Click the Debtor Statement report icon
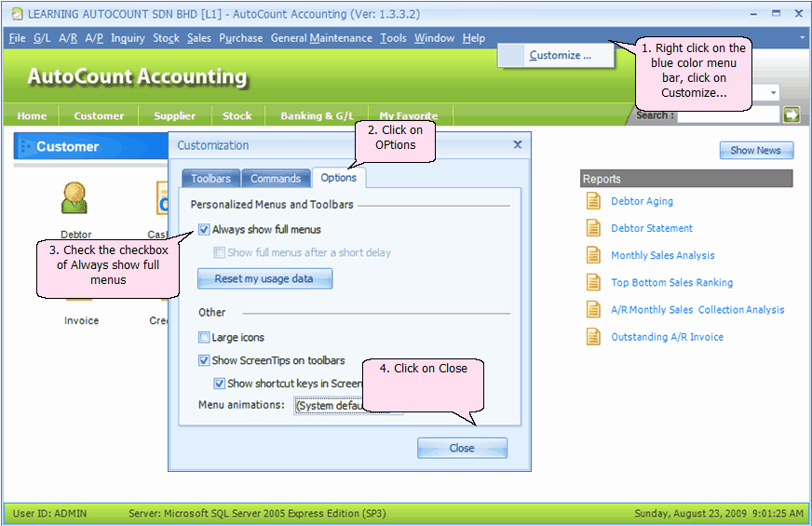The image size is (812, 526). (x=593, y=228)
